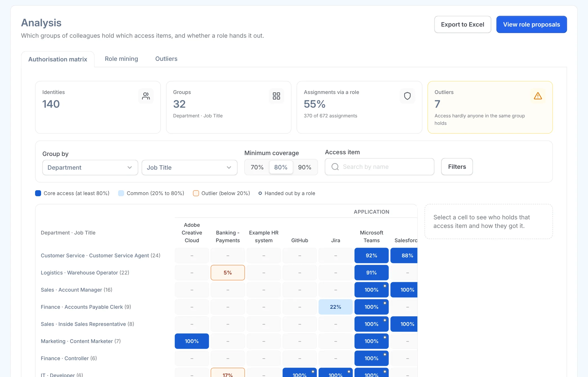
Task: Open the Filters button
Action: click(457, 167)
